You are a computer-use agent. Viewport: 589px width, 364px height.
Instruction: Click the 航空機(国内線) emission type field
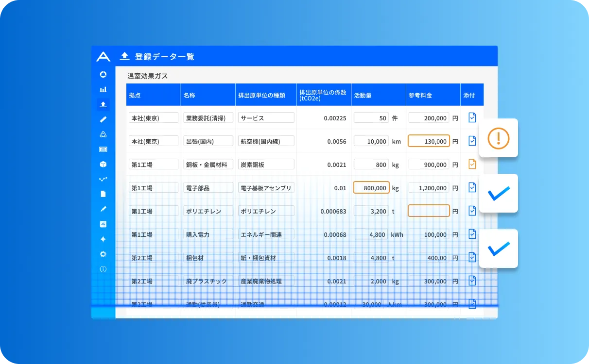click(x=266, y=141)
